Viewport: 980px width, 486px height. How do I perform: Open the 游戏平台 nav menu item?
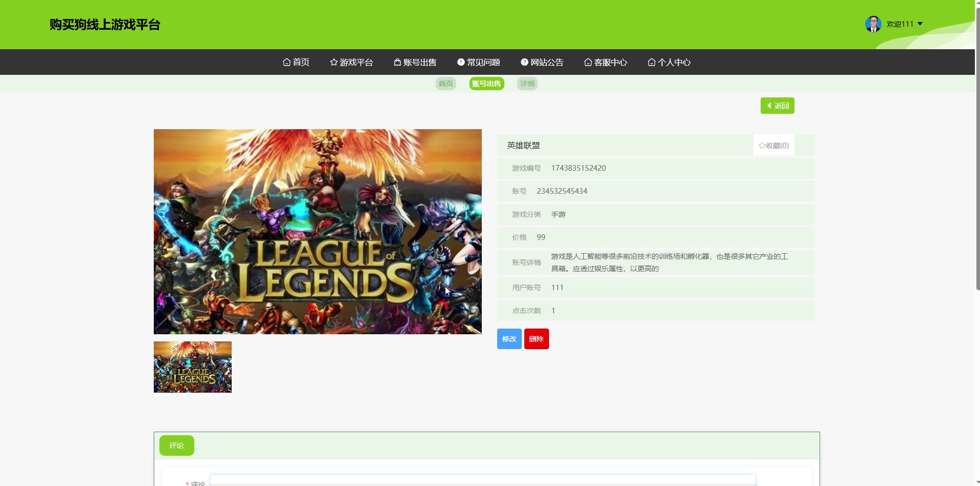[x=352, y=62]
